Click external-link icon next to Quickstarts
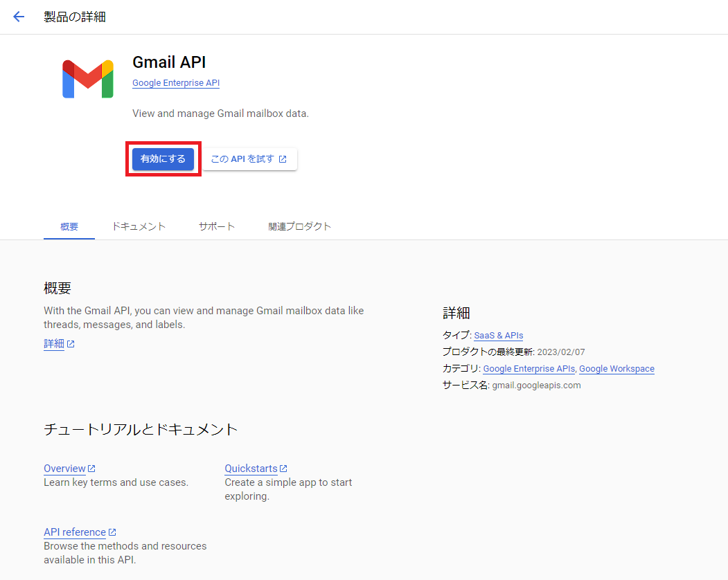Image resolution: width=728 pixels, height=580 pixels. point(284,469)
